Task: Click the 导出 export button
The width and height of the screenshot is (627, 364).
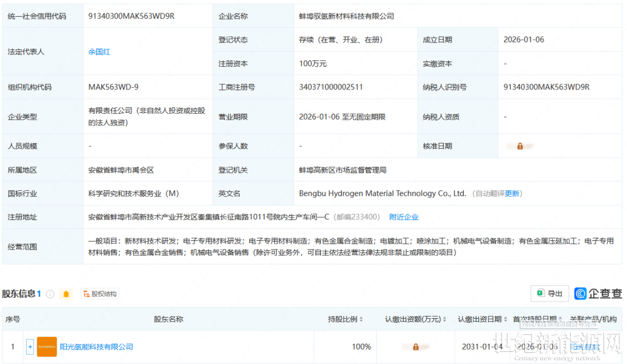Action: point(549,294)
